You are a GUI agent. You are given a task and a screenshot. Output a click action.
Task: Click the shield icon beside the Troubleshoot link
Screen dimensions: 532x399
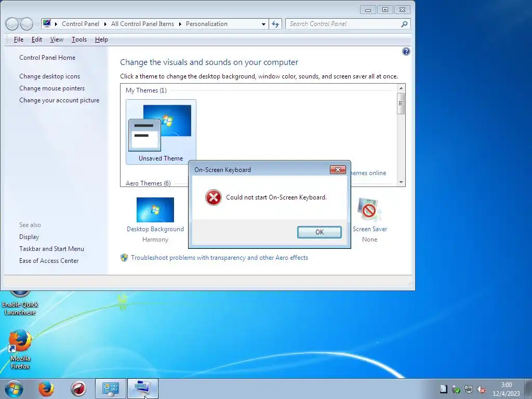point(124,258)
